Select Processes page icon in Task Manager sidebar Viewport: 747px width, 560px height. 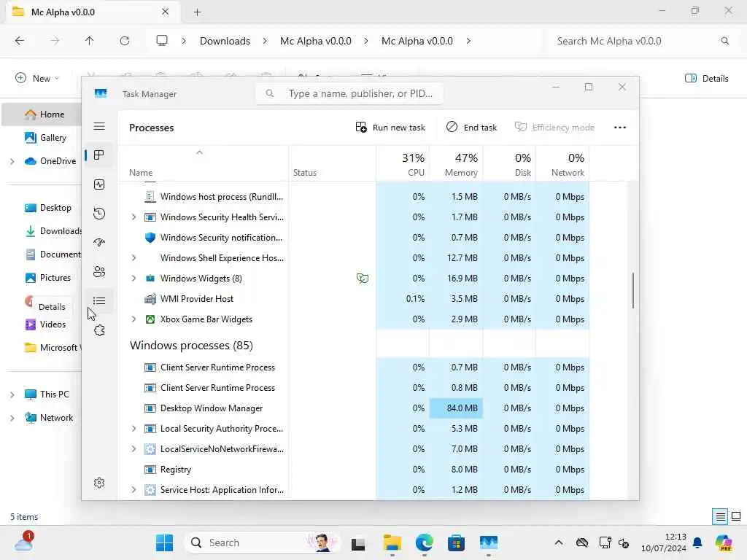[x=99, y=155]
